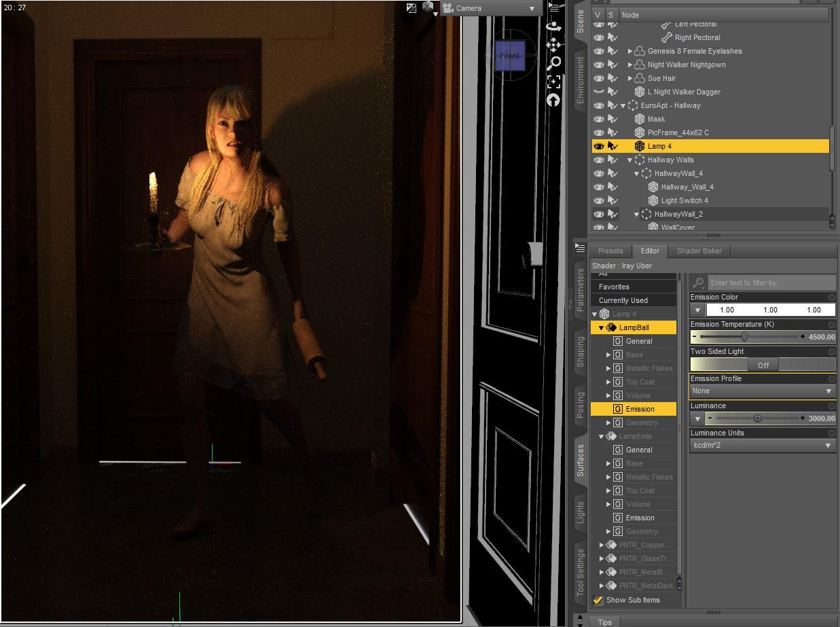840x627 pixels.
Task: Hide Lamp 4 using its eye icon
Action: coord(599,146)
